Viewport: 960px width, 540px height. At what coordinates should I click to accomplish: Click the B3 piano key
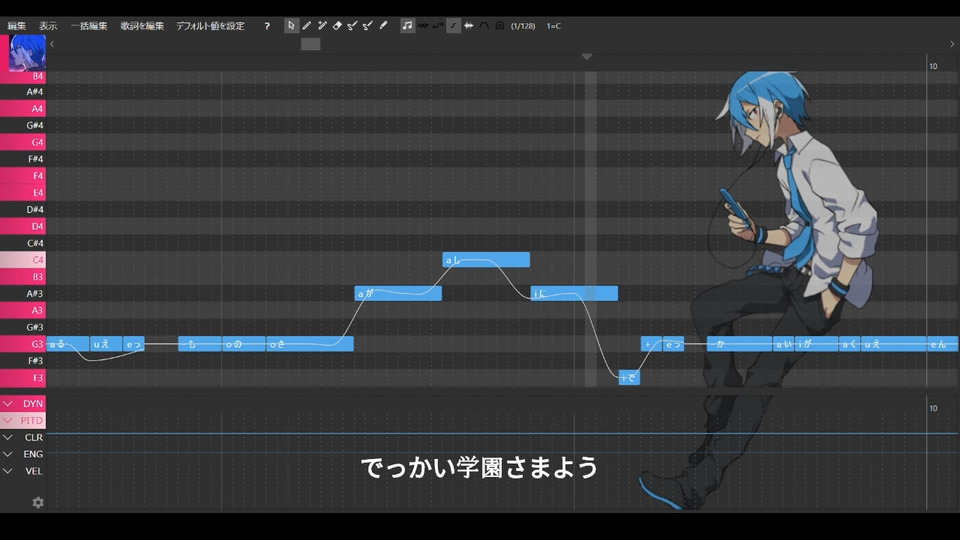[23, 277]
